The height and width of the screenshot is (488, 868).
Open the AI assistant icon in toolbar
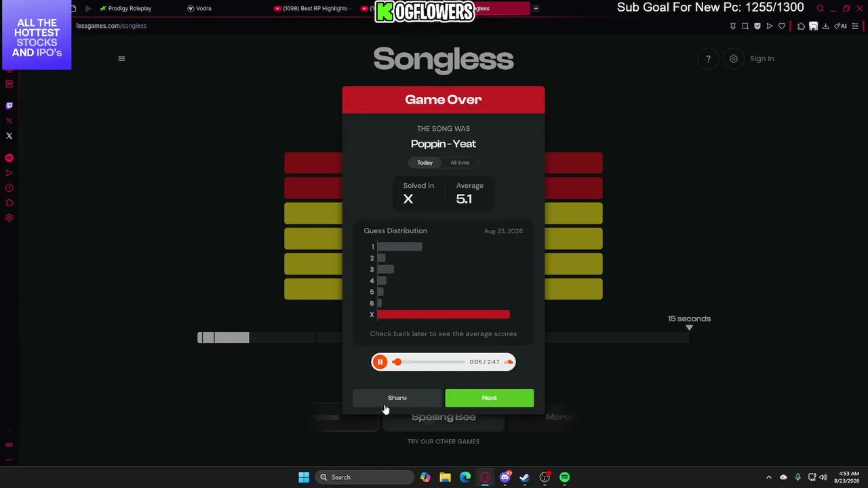[x=841, y=26]
